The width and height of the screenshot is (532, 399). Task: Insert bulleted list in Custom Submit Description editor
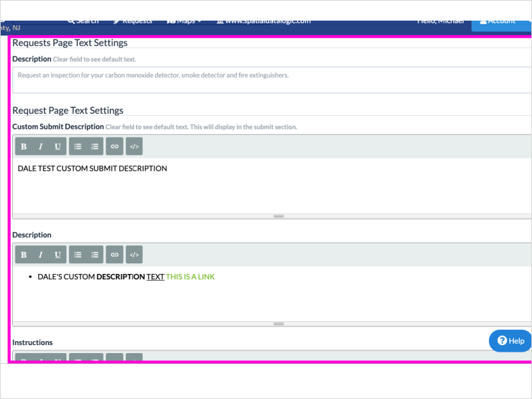click(78, 146)
